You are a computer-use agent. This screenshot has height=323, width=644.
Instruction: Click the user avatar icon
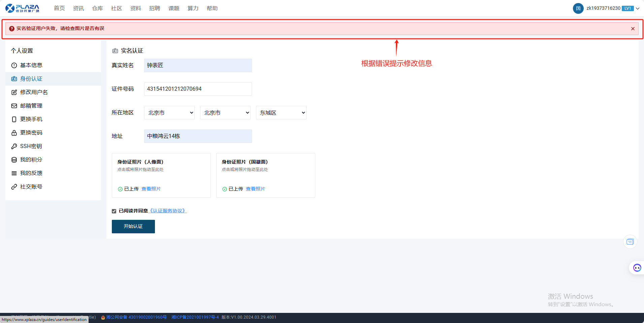pyautogui.click(x=578, y=8)
